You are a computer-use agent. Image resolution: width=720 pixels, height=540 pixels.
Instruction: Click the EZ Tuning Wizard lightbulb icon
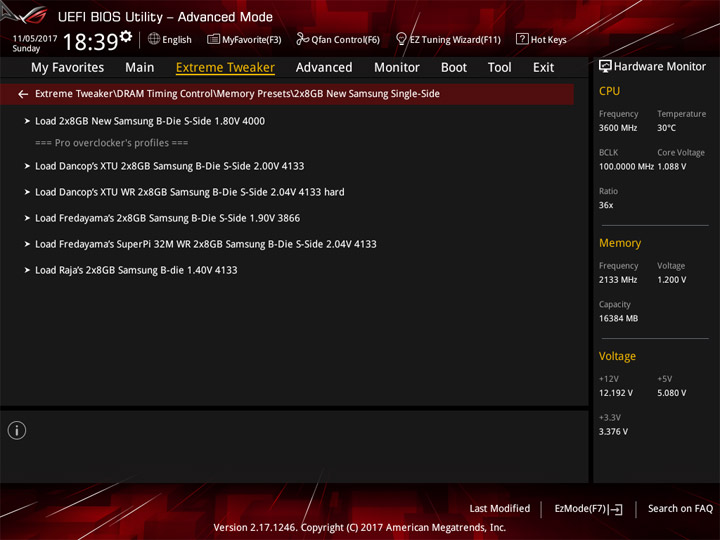(401, 39)
